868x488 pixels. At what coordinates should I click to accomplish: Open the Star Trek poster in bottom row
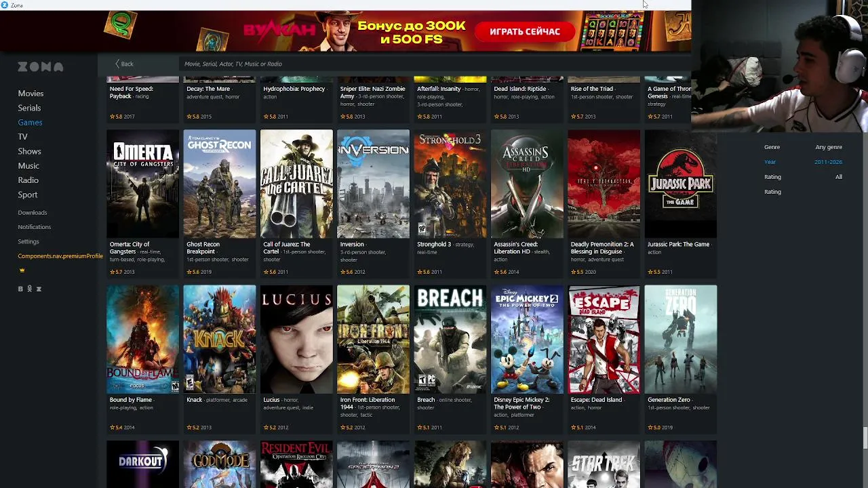tap(604, 464)
